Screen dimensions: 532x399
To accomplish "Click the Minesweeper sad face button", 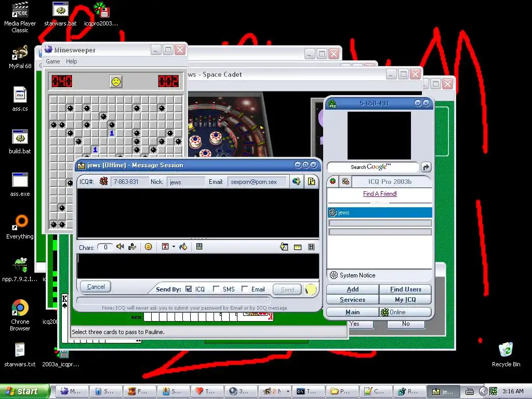I will (116, 82).
